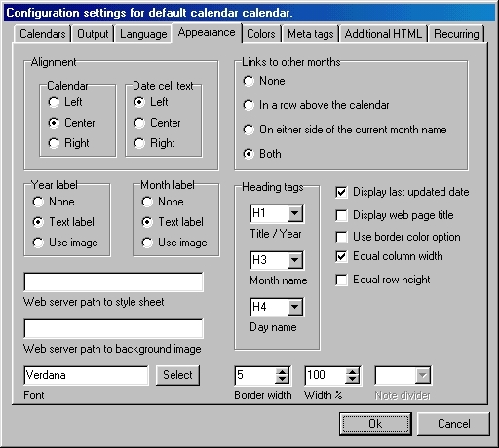The width and height of the screenshot is (499, 448).
Task: Expand the Month name H3 dropdown
Action: tap(295, 260)
